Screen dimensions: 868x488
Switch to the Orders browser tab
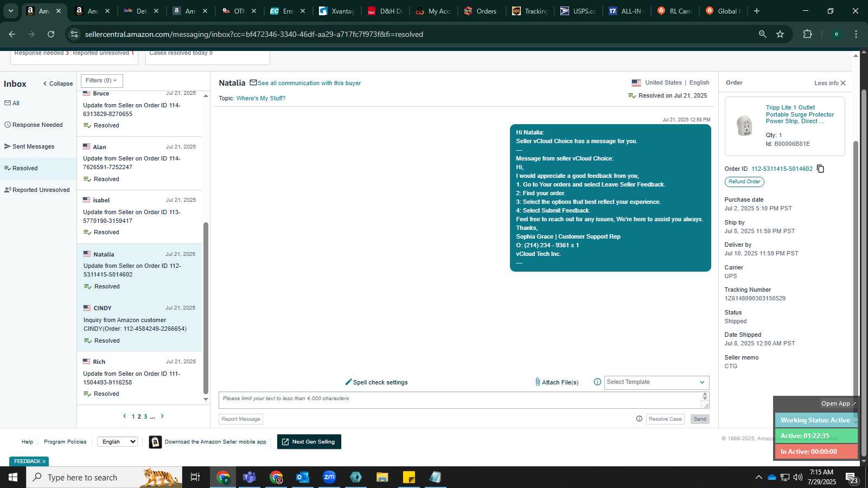coord(481,11)
